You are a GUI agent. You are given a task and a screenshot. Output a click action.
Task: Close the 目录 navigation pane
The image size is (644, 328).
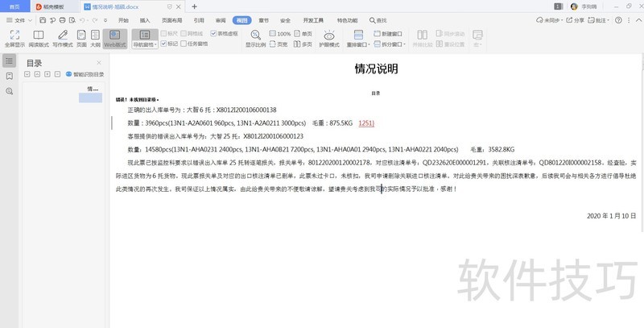click(x=98, y=63)
